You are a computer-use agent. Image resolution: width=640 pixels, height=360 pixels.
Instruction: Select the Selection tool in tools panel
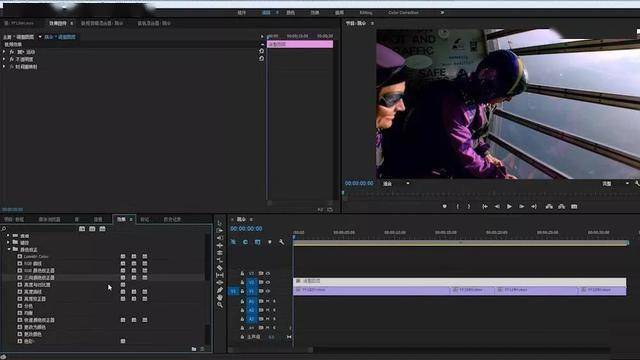(220, 223)
